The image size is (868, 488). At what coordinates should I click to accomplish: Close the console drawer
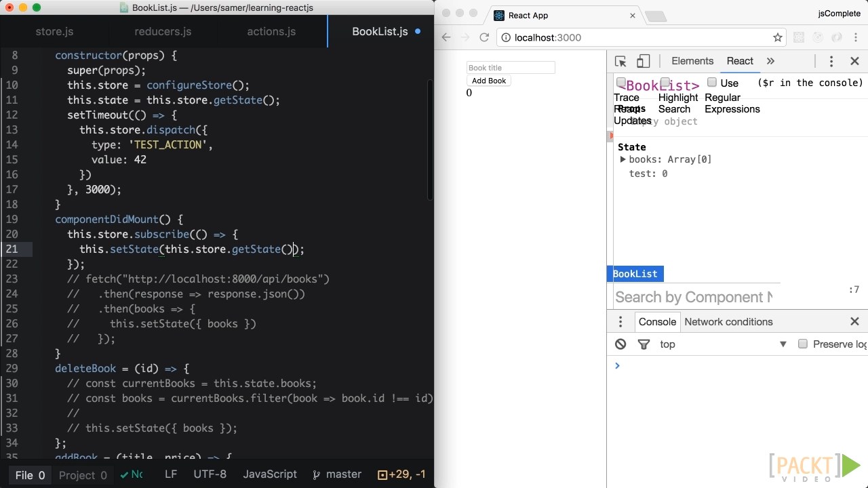854,322
